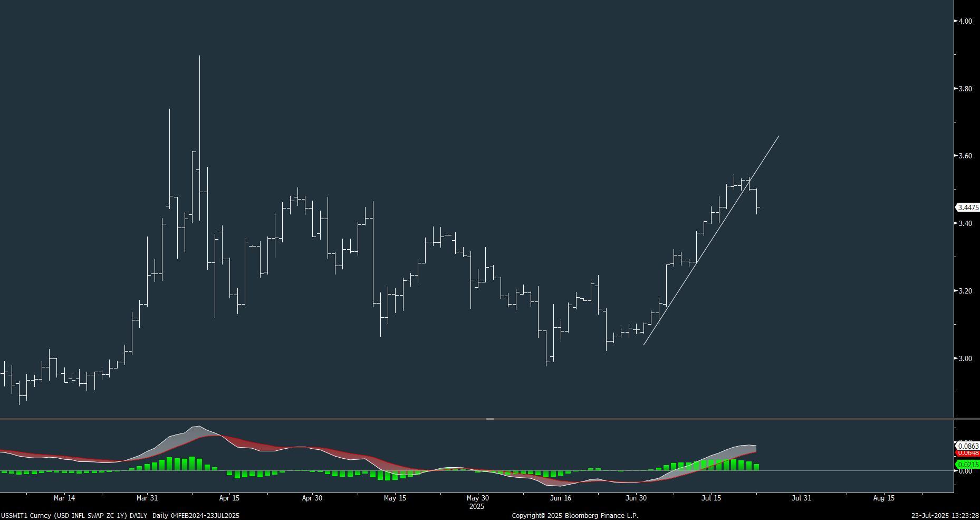980x520 pixels.
Task: Click the red 0.0648 signal value tag
Action: (968, 453)
